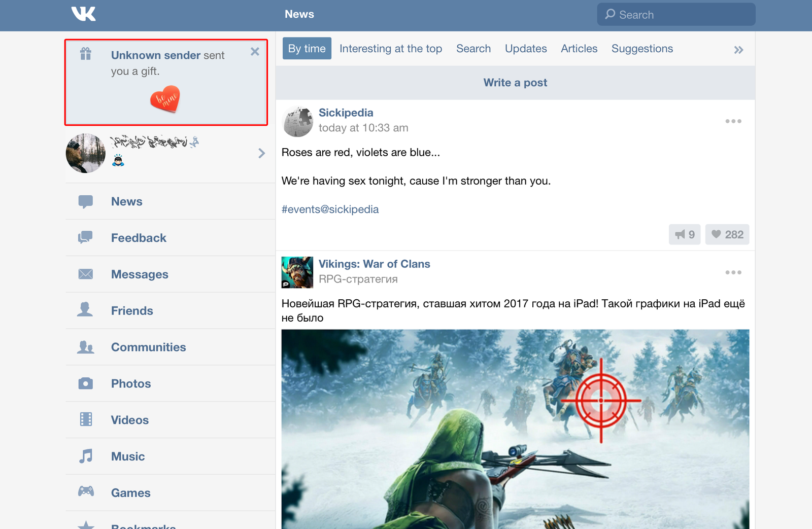The image size is (812, 529).
Task: Click the magnifier icon in the search box
Action: (x=610, y=14)
